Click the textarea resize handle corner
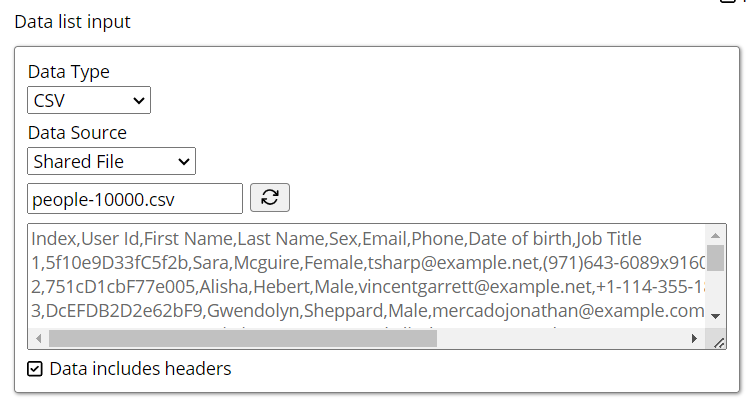The height and width of the screenshot is (403, 750). (718, 341)
